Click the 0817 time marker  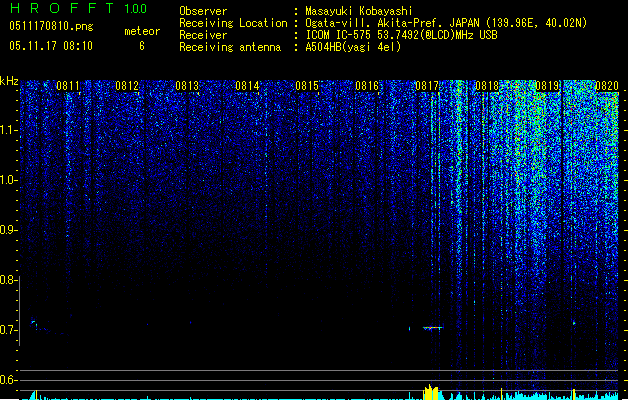pyautogui.click(x=427, y=85)
